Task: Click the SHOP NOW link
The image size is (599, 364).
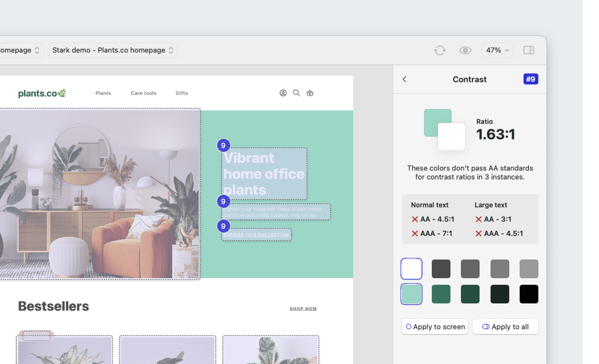Action: click(x=303, y=308)
